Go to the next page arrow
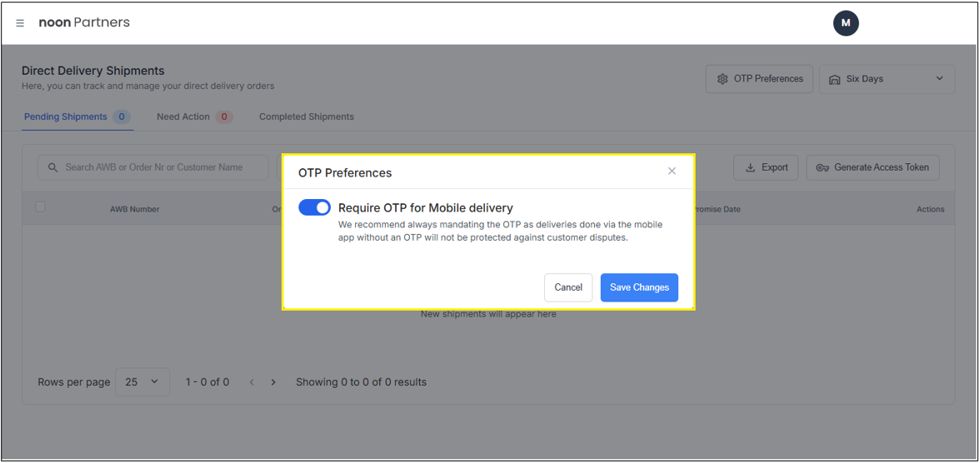 (273, 382)
